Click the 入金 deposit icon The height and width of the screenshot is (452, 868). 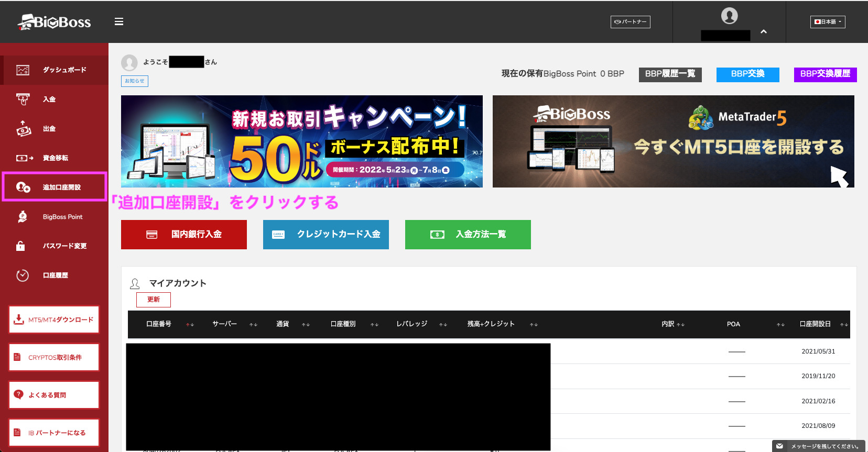pos(23,100)
